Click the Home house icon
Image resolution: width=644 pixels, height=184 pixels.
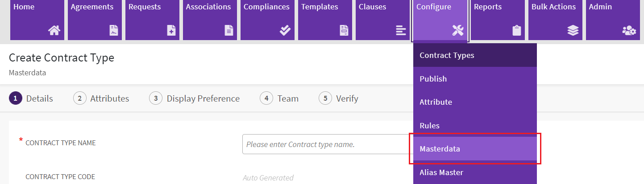pos(54,30)
